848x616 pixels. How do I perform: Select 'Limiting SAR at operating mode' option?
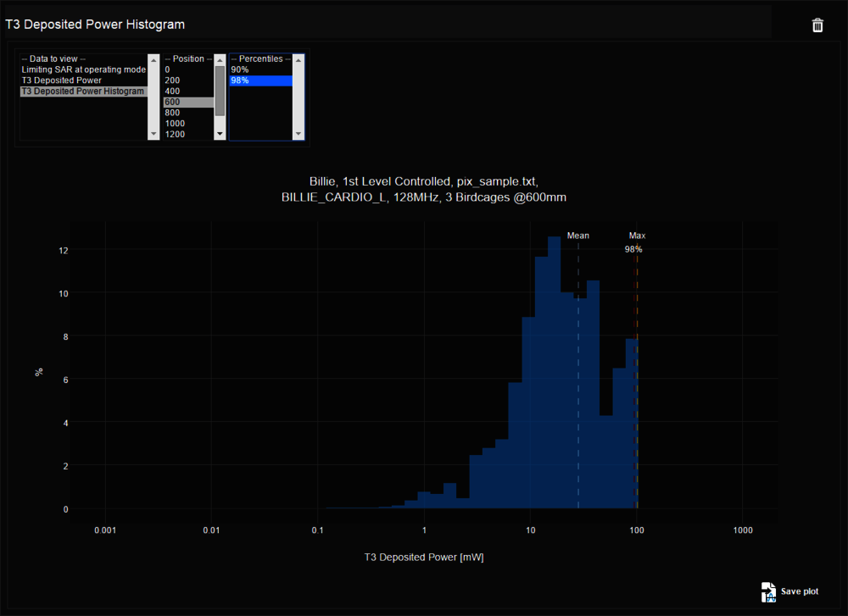click(83, 69)
